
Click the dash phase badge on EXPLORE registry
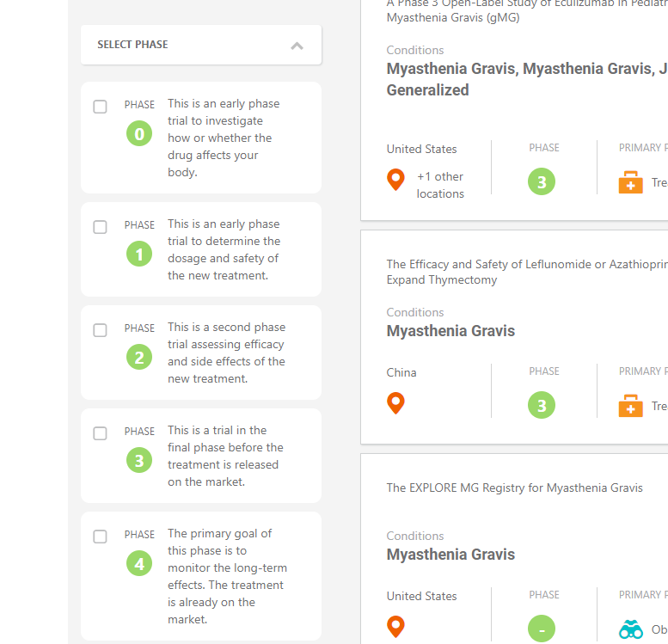coord(542,629)
